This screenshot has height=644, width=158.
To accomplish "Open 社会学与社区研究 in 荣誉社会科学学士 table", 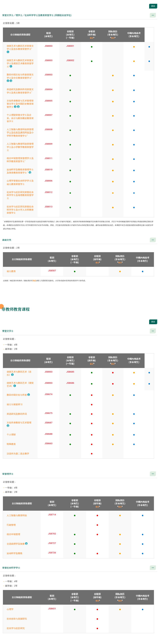I will [x=16, y=628].
